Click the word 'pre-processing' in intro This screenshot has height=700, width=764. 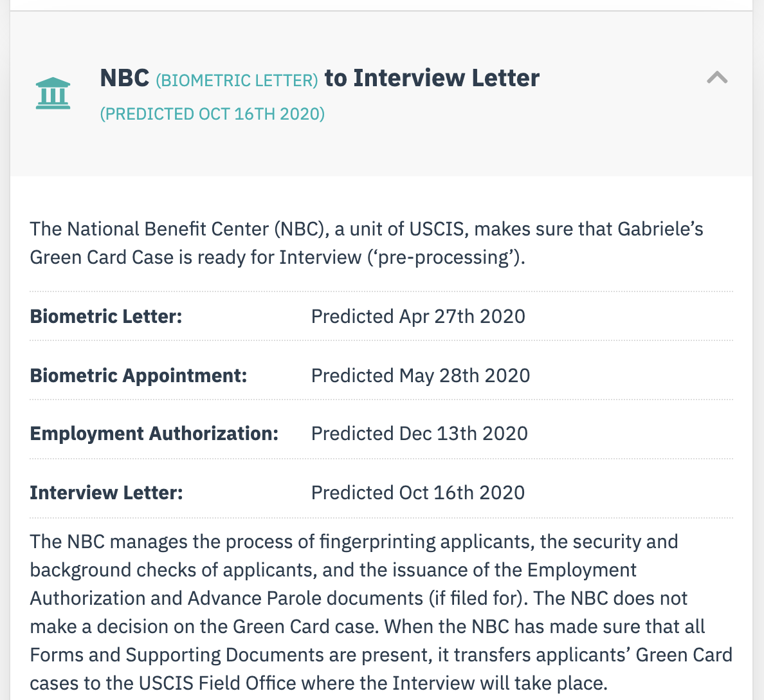pos(442,257)
